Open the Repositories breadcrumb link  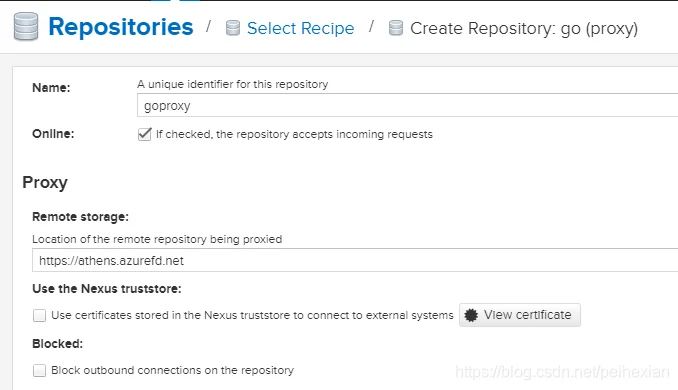coord(121,27)
